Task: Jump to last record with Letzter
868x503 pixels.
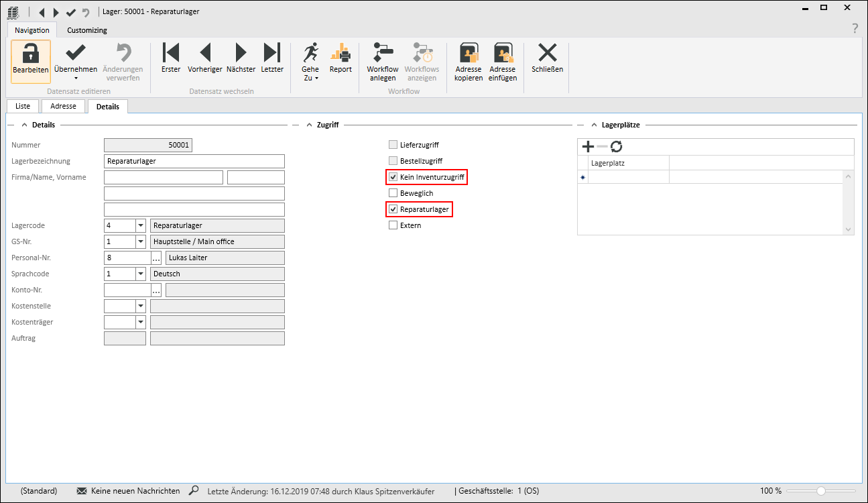Action: 272,54
